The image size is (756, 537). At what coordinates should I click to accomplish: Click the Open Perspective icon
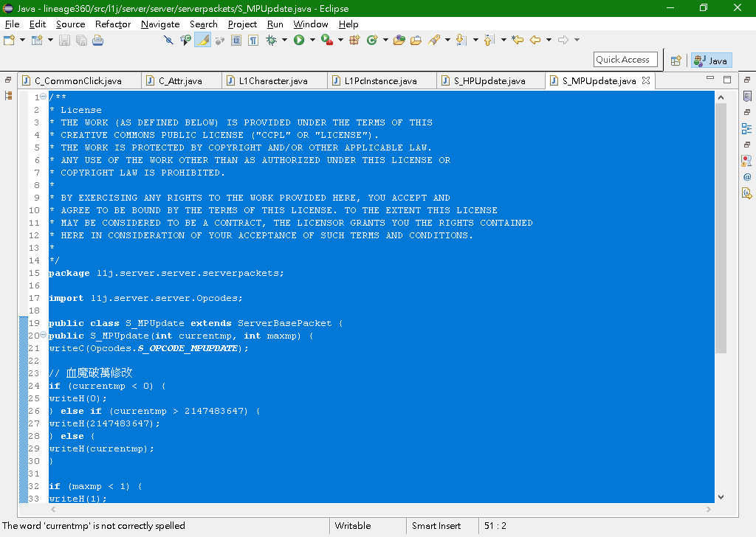pos(676,60)
